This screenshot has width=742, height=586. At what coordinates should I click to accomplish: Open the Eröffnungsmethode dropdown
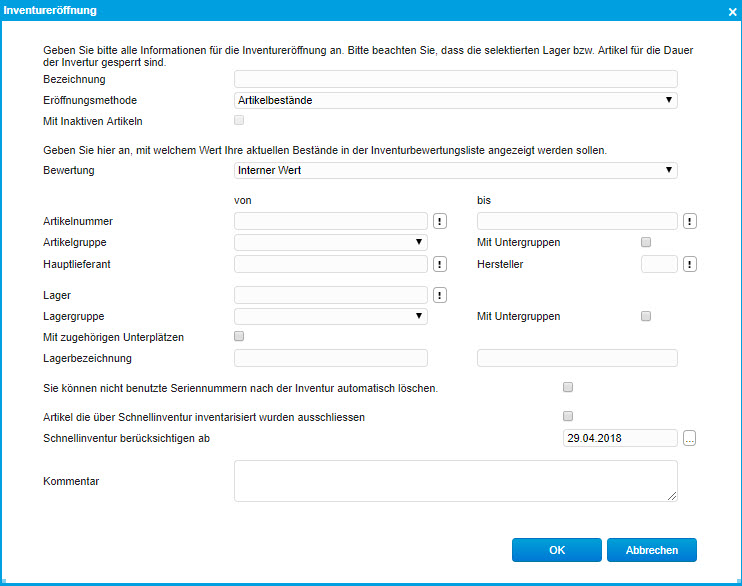tap(455, 100)
